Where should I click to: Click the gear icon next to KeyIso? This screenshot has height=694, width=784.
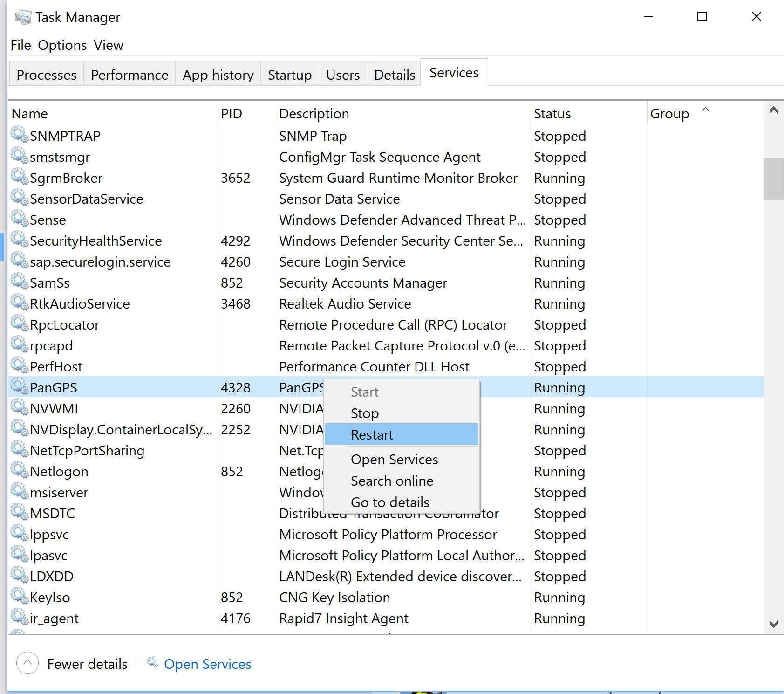tap(20, 597)
